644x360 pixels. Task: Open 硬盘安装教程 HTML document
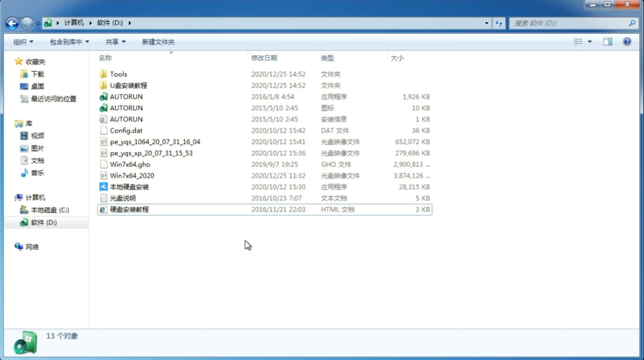(x=129, y=209)
